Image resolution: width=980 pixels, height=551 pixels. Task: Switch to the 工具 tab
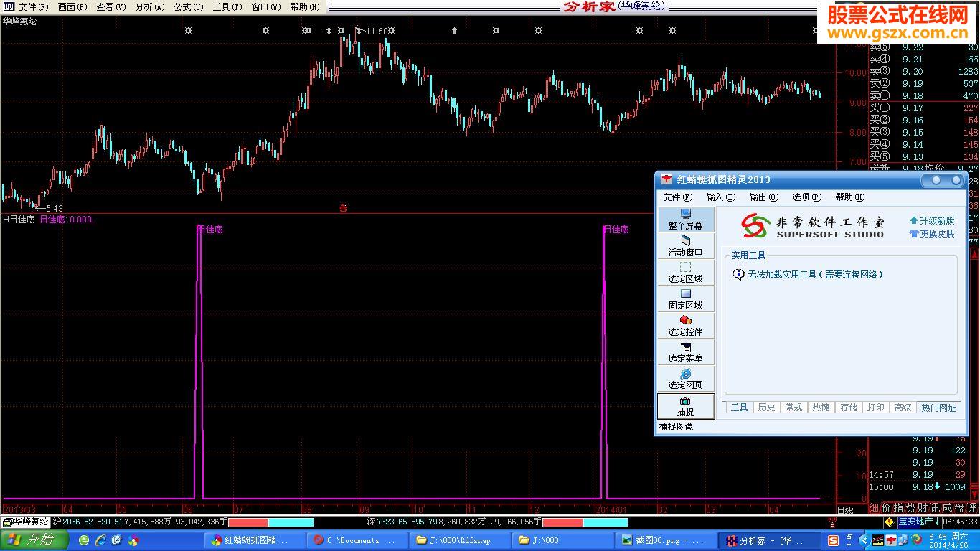[739, 408]
